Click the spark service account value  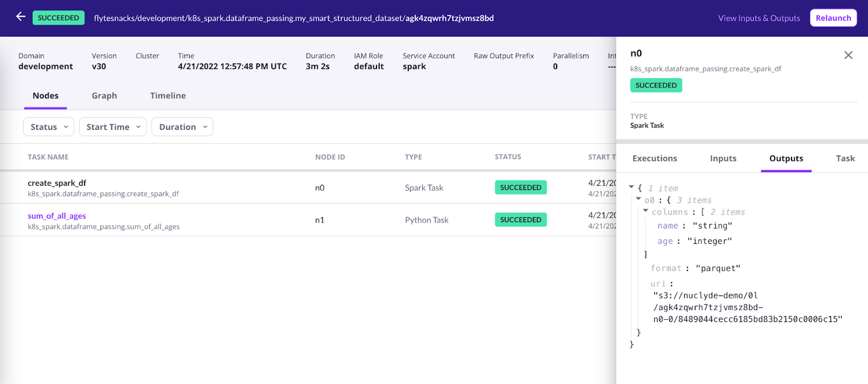[414, 66]
